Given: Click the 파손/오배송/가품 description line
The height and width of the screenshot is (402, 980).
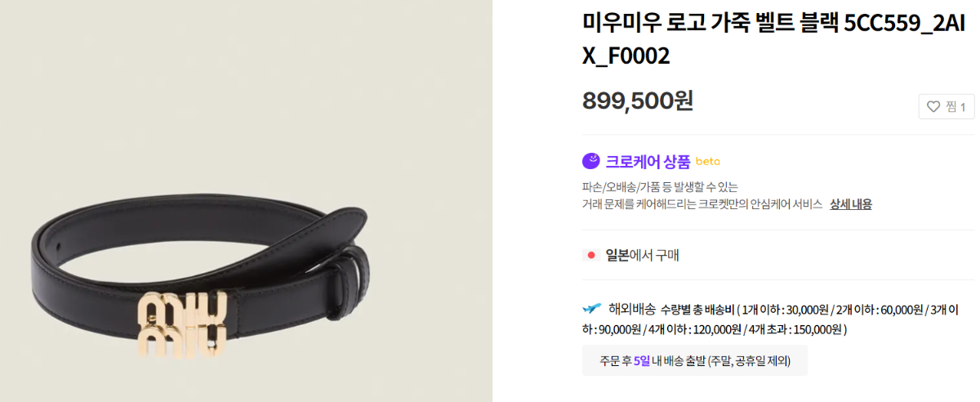Looking at the screenshot, I should (660, 187).
